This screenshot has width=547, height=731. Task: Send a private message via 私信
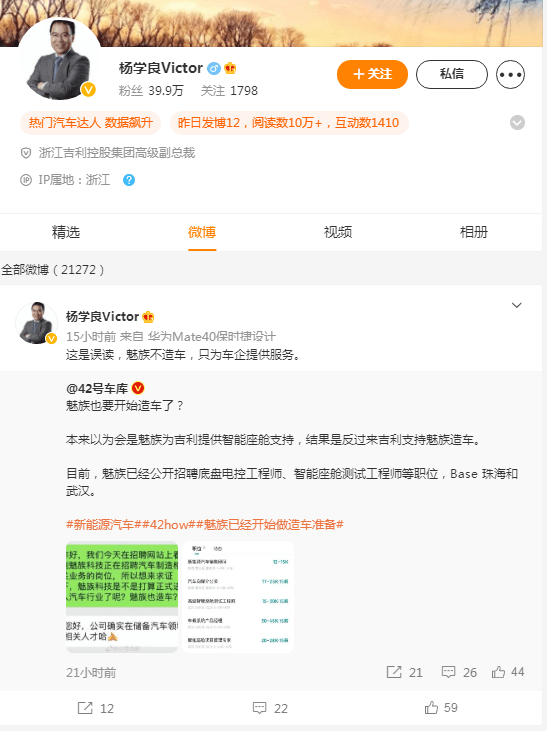pos(452,75)
